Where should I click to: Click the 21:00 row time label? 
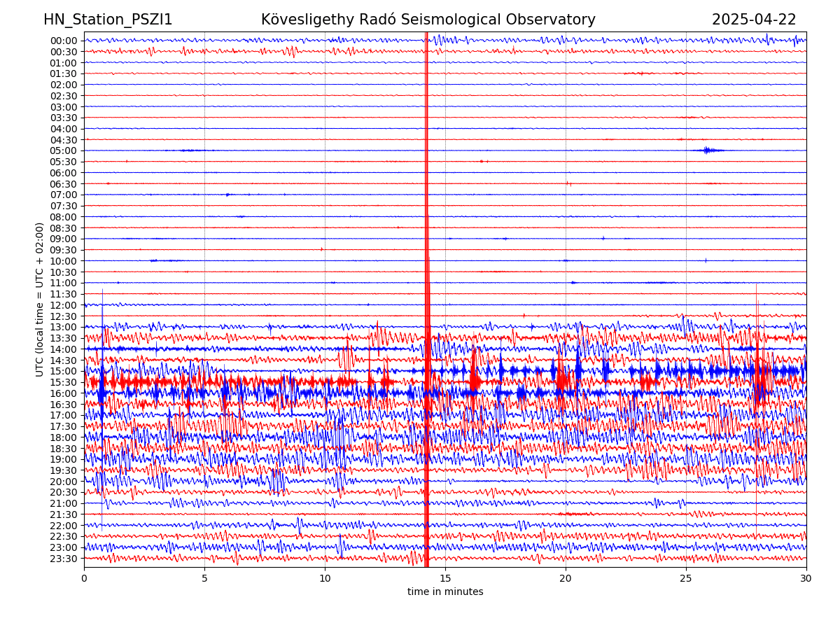coord(64,503)
